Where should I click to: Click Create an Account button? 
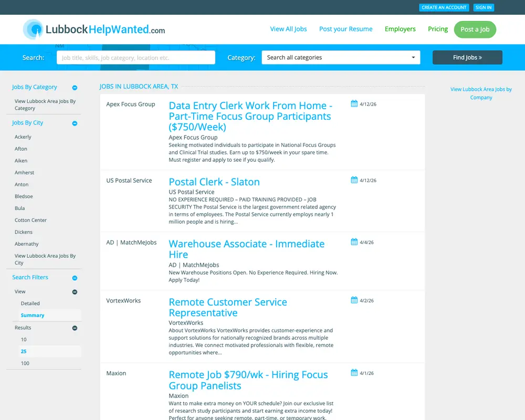point(444,7)
